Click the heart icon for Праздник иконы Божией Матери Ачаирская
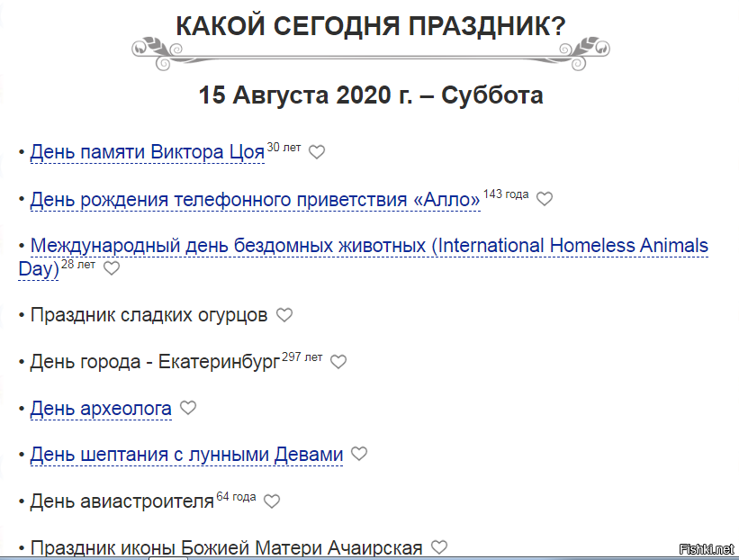This screenshot has width=739, height=560. 438,546
